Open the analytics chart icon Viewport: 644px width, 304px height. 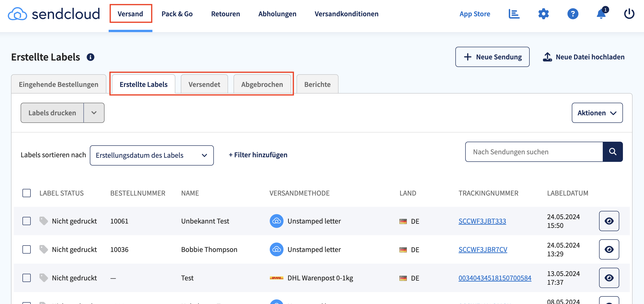click(514, 14)
